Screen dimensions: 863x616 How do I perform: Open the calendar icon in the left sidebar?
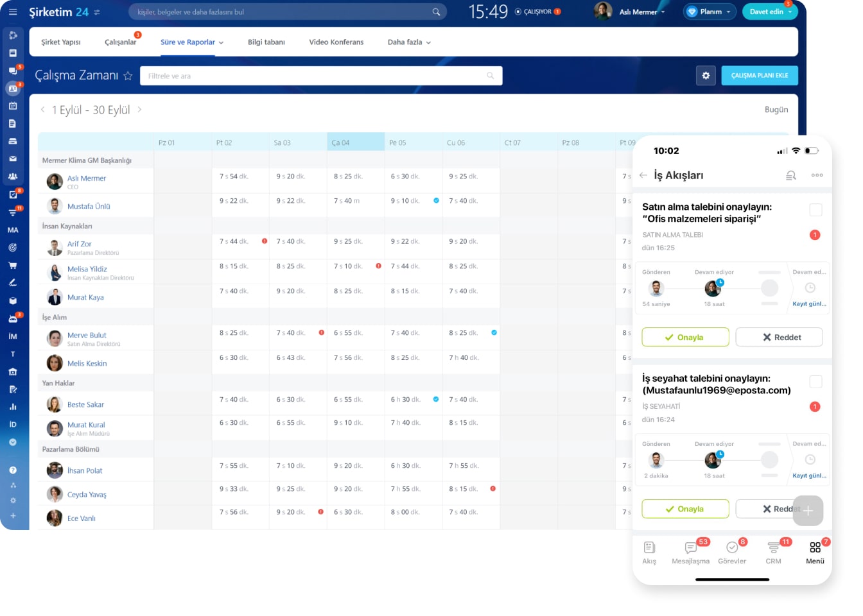[14, 105]
